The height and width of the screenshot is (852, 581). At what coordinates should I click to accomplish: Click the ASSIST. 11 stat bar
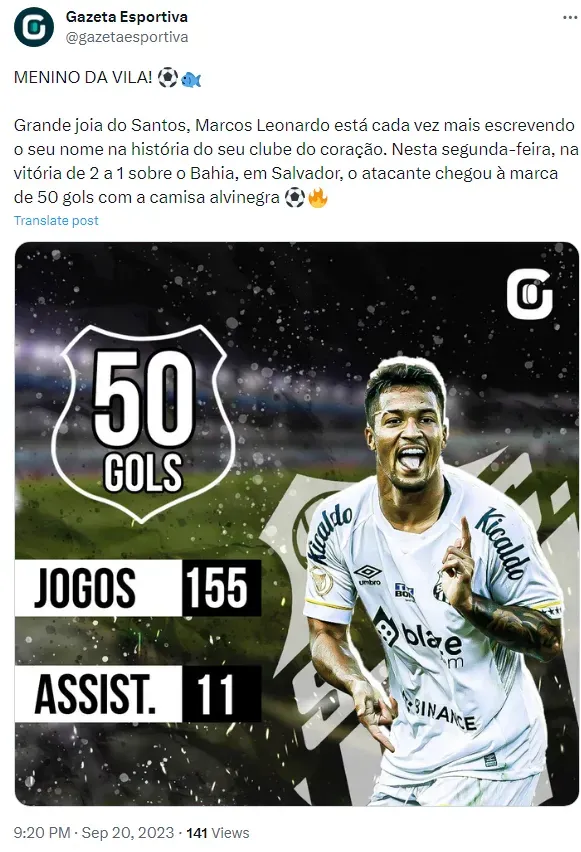(x=138, y=694)
